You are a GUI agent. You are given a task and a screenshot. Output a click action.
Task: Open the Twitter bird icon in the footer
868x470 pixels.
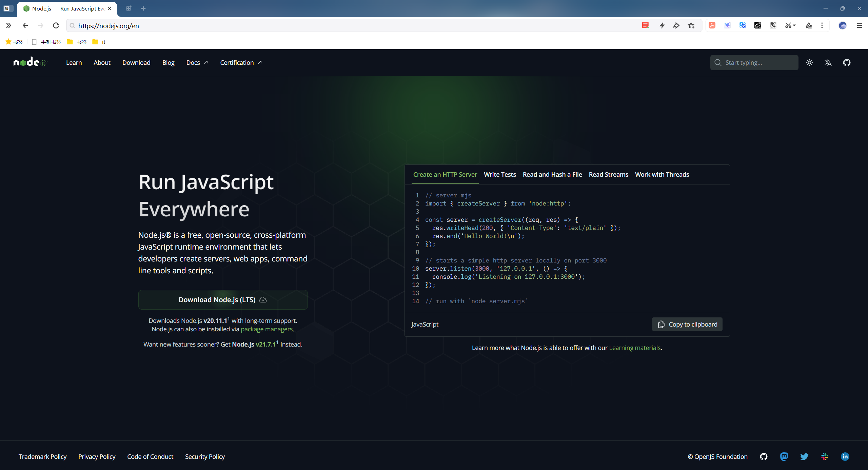pos(804,457)
